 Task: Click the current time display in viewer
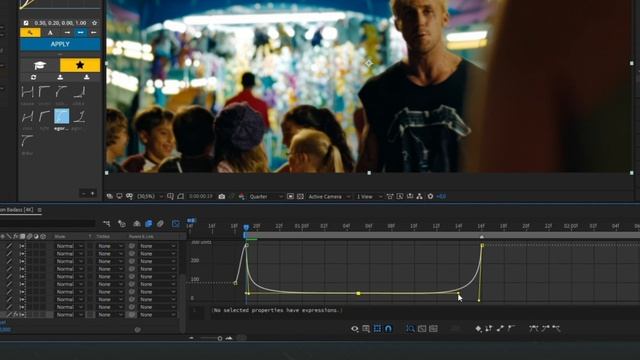(200, 196)
